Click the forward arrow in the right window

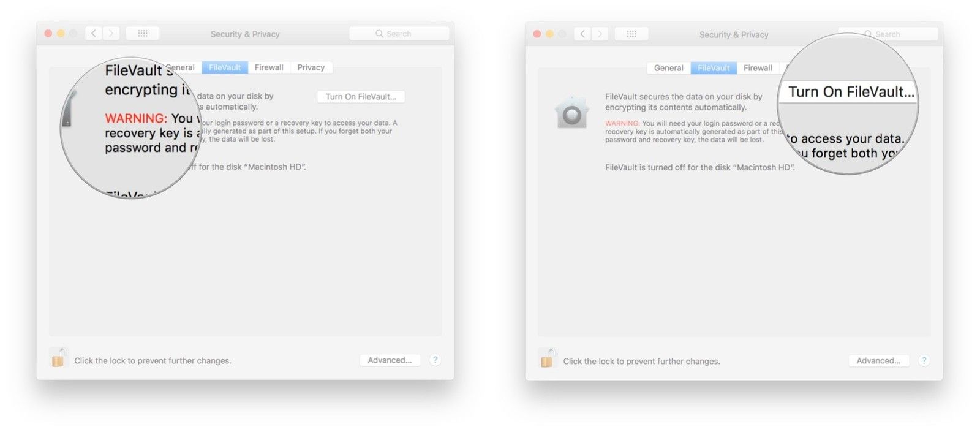coord(600,34)
